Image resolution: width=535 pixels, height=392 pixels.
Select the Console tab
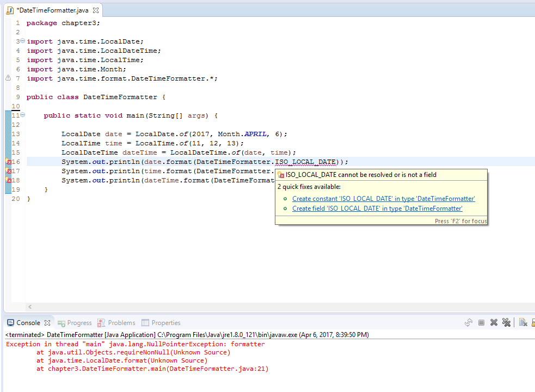click(28, 323)
